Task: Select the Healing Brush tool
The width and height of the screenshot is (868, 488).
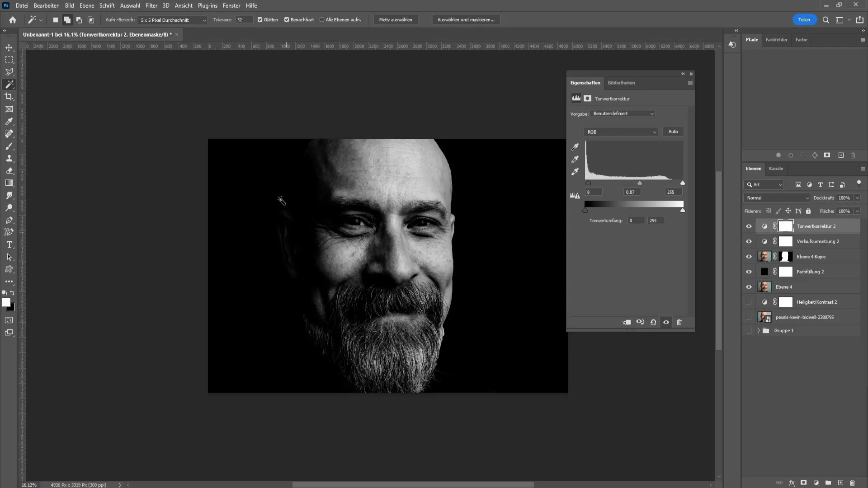Action: [9, 133]
